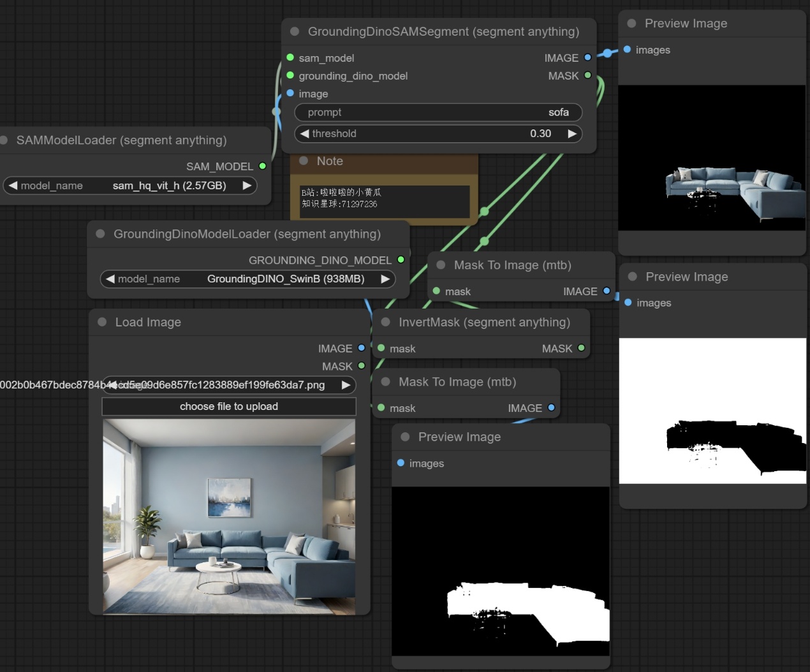Click the sam_model input port
Screen dimensions: 810x672
pos(290,57)
